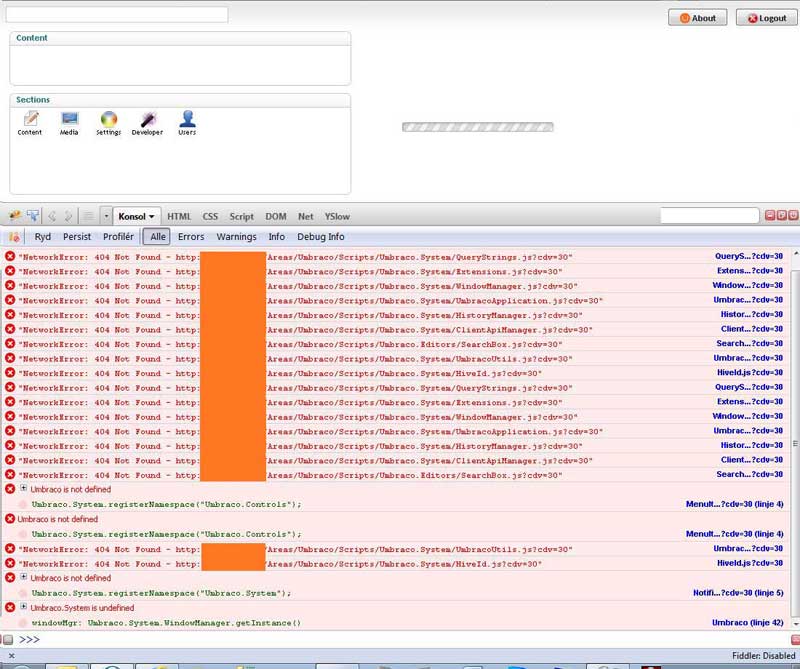The width and height of the screenshot is (800, 669).
Task: Click the 'Fiddler: Disabled' status text
Action: tap(763, 656)
